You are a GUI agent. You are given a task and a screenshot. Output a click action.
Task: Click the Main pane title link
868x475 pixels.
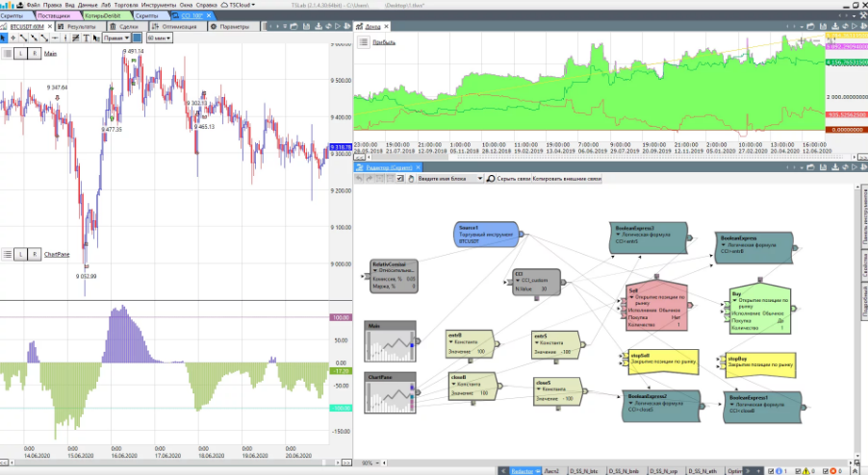(x=50, y=54)
